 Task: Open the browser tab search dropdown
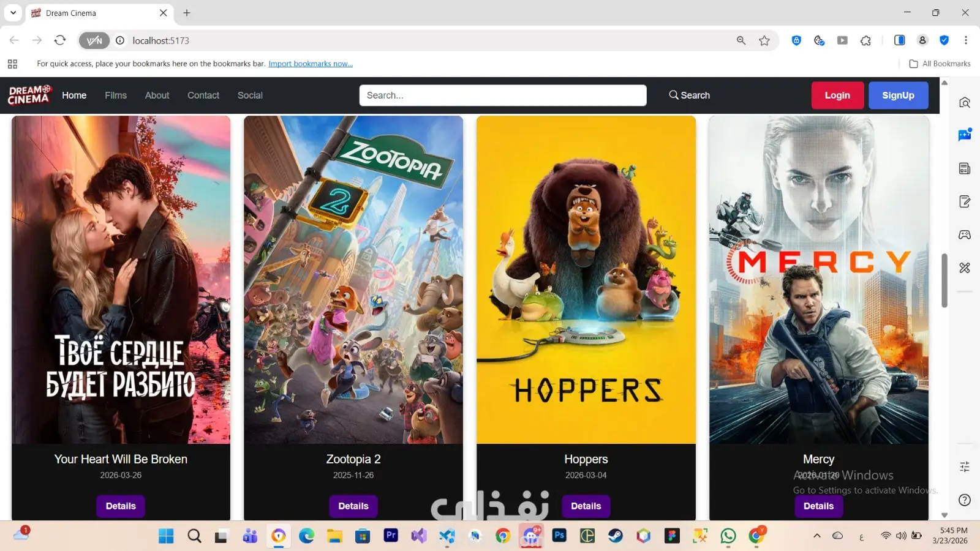point(13,13)
